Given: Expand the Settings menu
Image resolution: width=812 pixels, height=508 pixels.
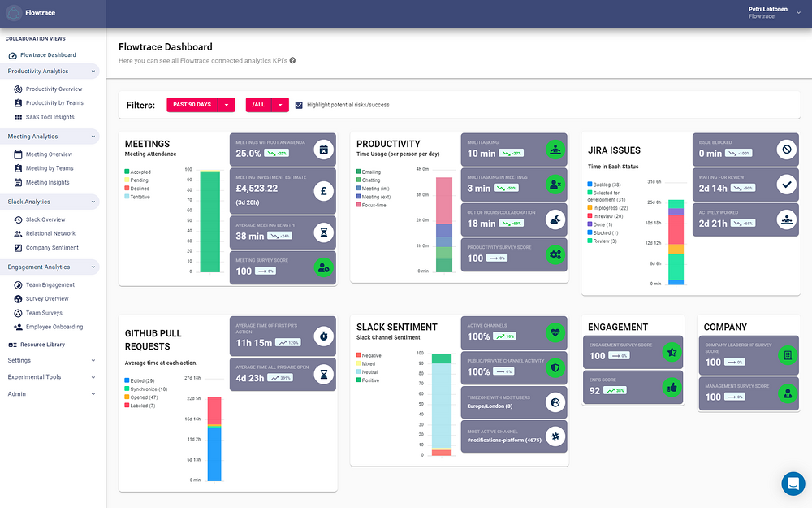Looking at the screenshot, I should pos(50,361).
